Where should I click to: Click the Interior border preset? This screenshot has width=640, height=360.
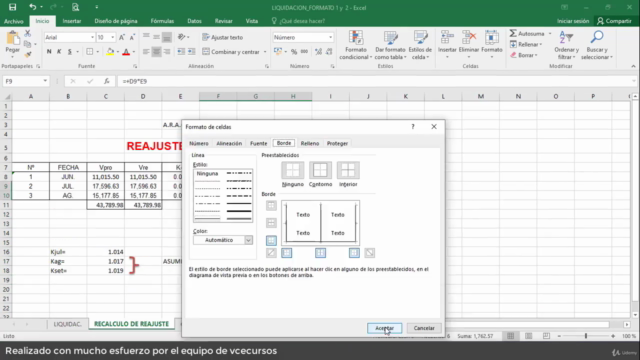pos(348,170)
